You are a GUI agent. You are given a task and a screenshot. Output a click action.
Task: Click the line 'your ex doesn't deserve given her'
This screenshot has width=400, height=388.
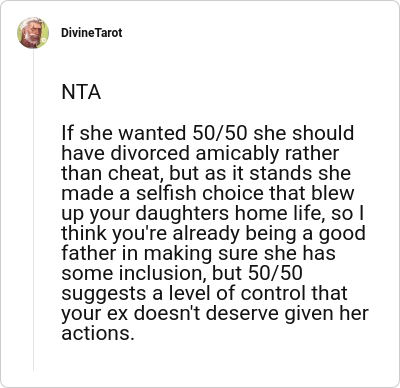(x=215, y=313)
